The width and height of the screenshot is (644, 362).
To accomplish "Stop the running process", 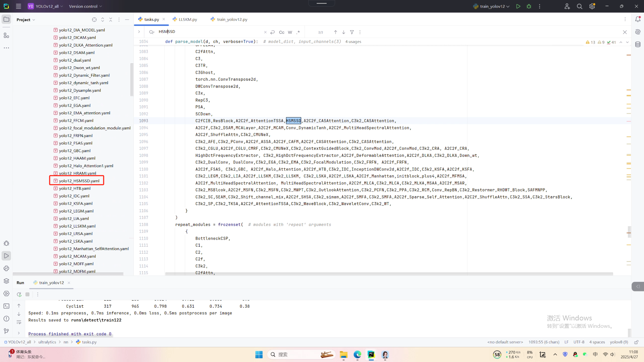I will point(28,294).
